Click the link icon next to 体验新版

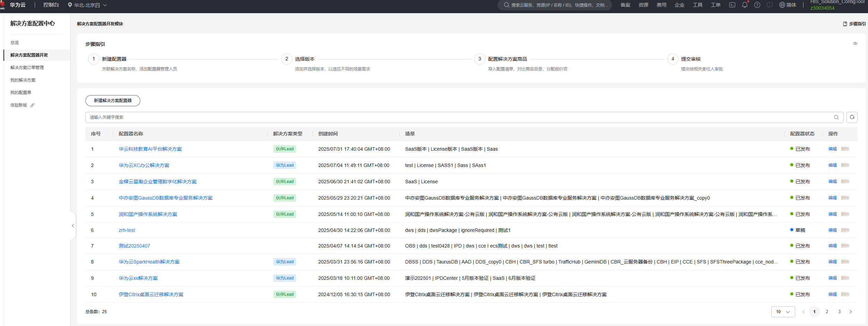(x=32, y=105)
